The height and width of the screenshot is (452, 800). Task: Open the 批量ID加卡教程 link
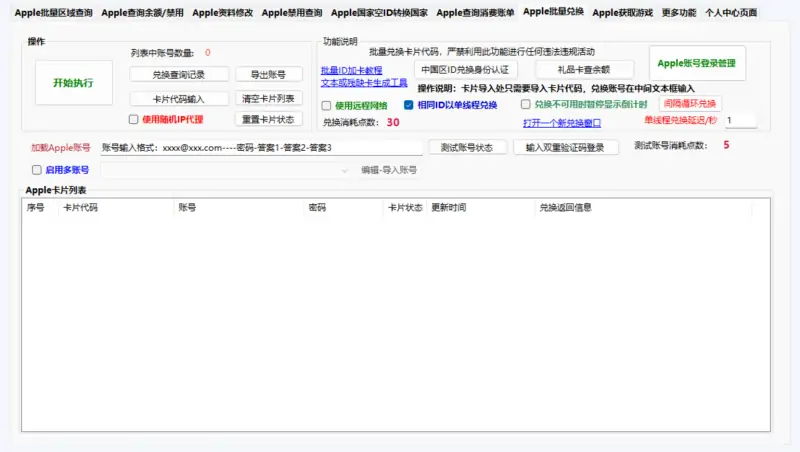[x=351, y=71]
